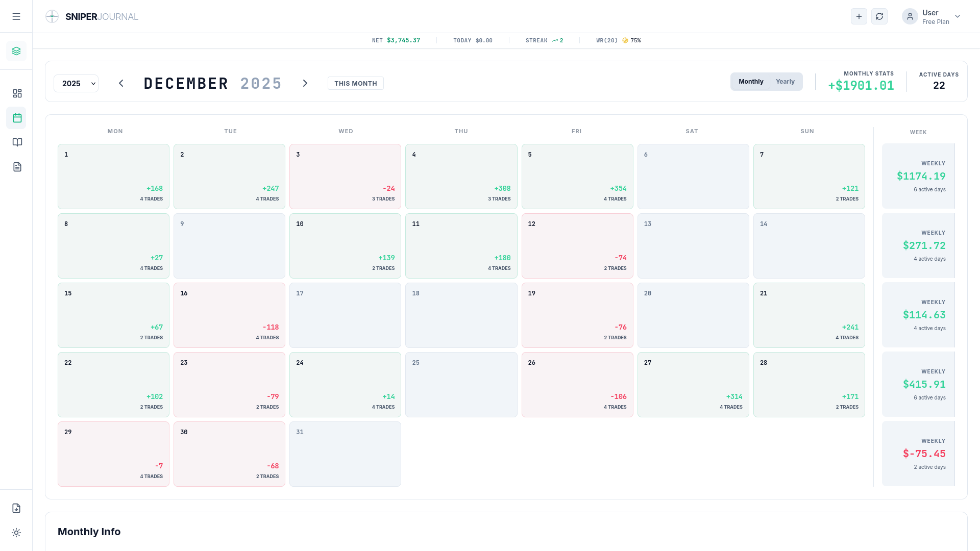This screenshot has height=551, width=980.
Task: Open December 30 with -68
Action: [x=229, y=454]
